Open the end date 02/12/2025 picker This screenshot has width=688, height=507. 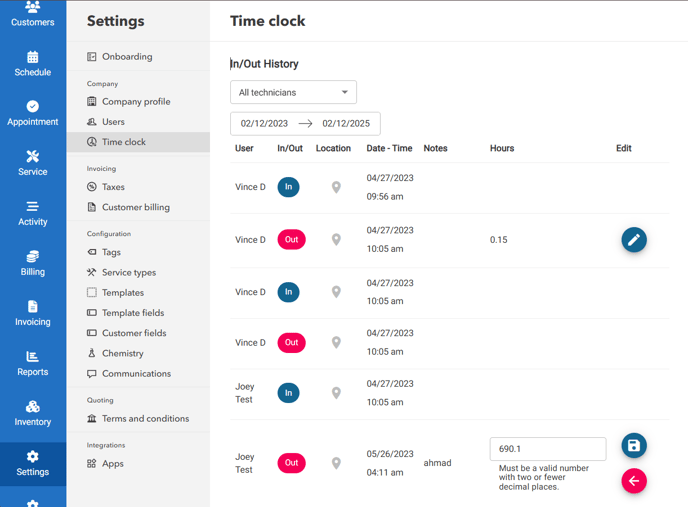[x=345, y=124]
